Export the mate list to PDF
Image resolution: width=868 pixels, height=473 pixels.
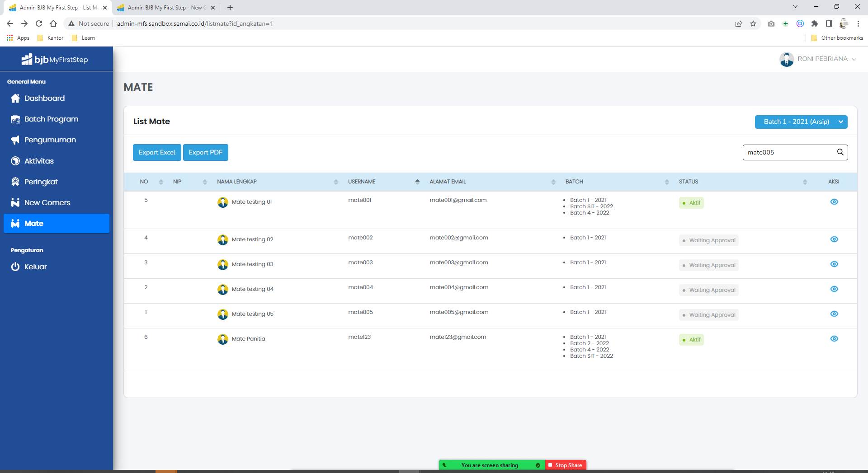pyautogui.click(x=206, y=152)
